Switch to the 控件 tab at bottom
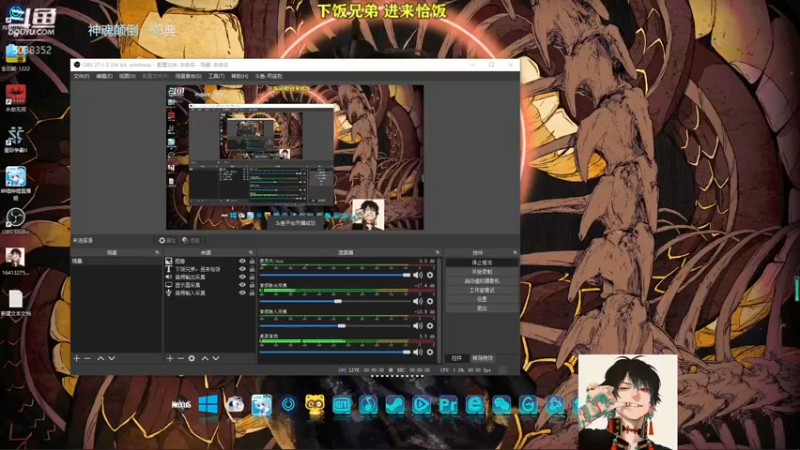The image size is (800, 450). 457,358
